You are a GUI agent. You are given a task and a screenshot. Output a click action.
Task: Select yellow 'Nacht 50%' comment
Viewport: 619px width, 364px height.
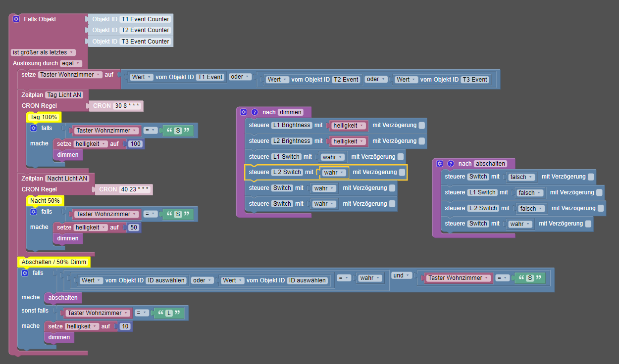[x=45, y=201]
